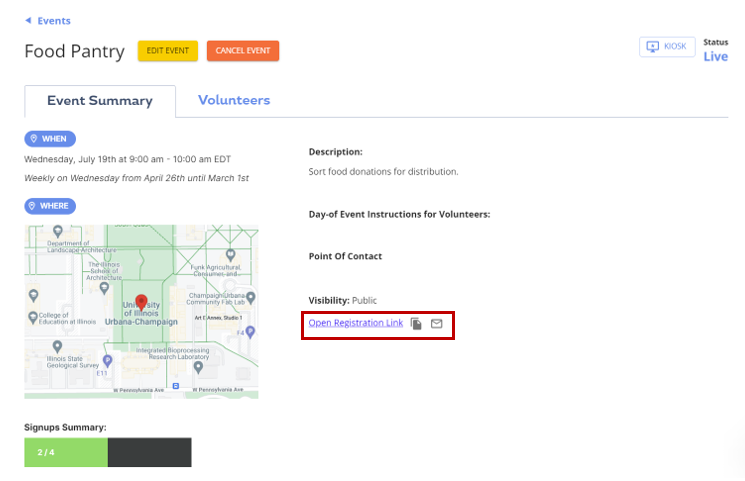Go back using the Events arrow
Viewport: 745px width, 481px height.
(x=47, y=20)
